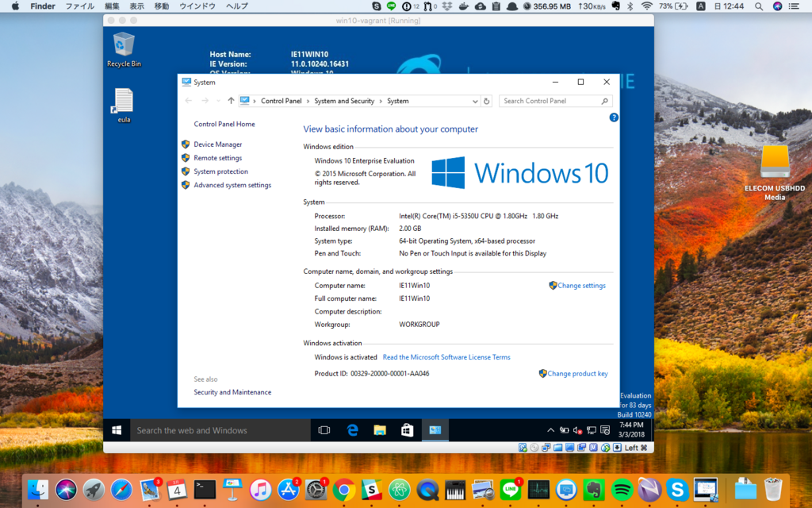Open the 表示 menu
The height and width of the screenshot is (508, 812).
tap(136, 6)
